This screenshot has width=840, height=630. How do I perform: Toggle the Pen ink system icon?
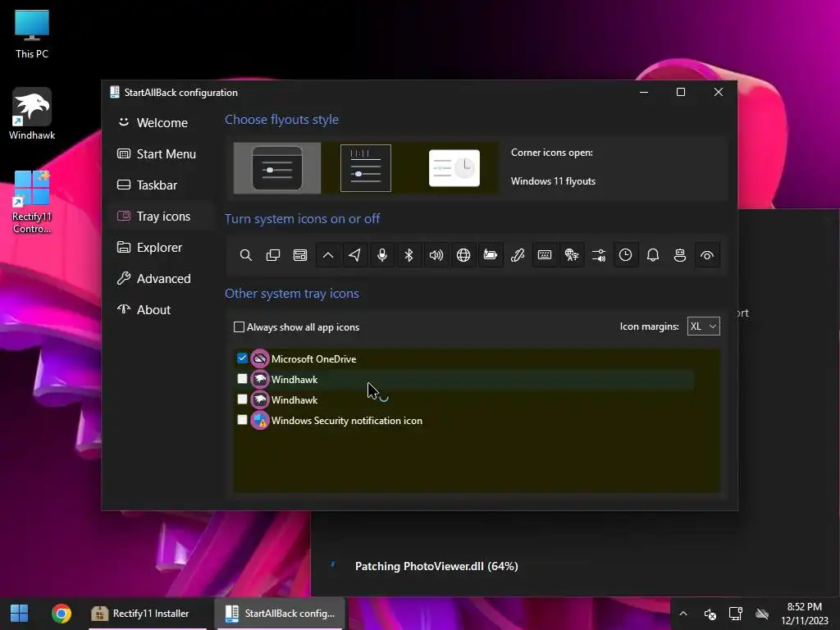coord(518,255)
